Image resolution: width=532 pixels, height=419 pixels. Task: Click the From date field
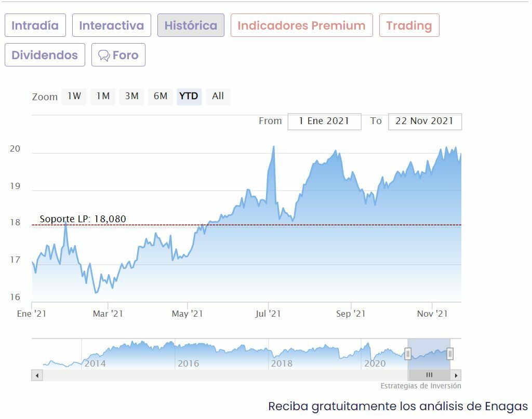pyautogui.click(x=324, y=121)
